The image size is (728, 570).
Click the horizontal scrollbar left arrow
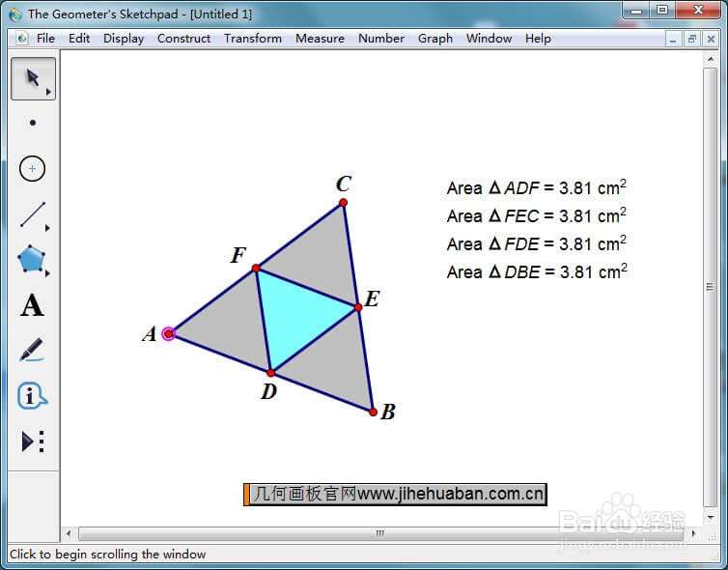(69, 533)
